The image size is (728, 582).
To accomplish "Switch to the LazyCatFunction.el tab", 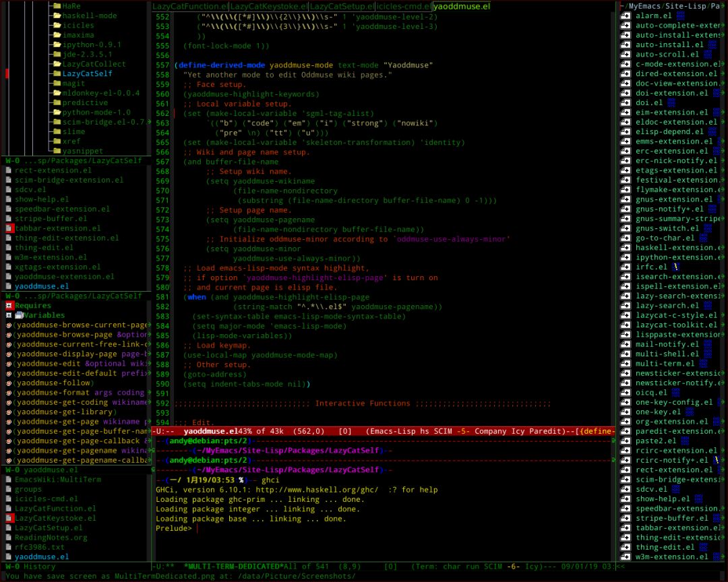I will 190,7.
